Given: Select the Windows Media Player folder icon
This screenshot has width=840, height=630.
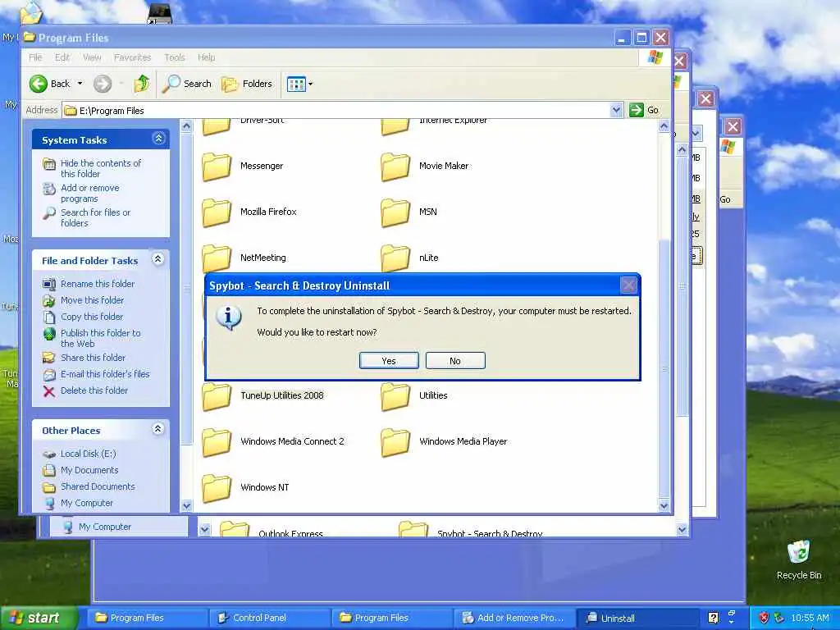Looking at the screenshot, I should [395, 442].
